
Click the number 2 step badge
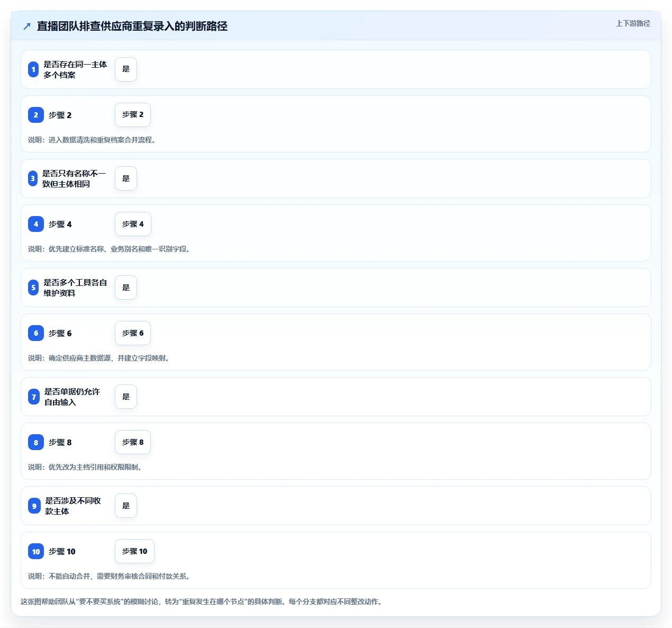36,115
